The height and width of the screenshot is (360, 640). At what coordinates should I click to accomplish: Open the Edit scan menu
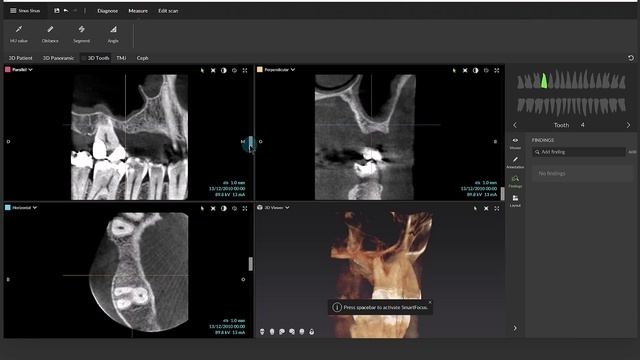(x=168, y=11)
